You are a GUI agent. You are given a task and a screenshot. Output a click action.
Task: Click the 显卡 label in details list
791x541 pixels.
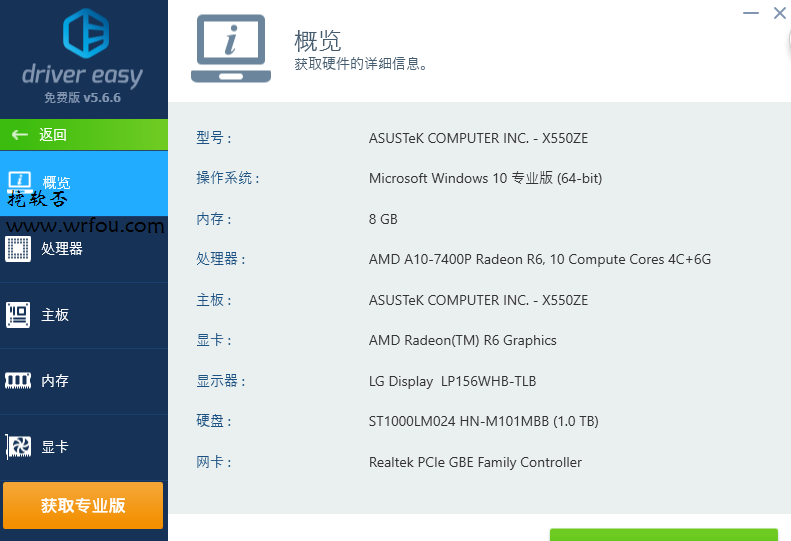coord(214,340)
